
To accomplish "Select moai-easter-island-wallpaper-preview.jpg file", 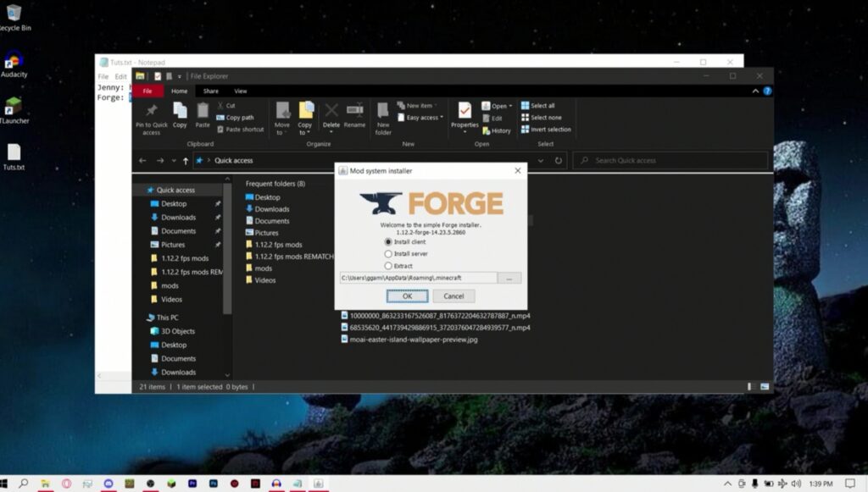I will tap(414, 340).
